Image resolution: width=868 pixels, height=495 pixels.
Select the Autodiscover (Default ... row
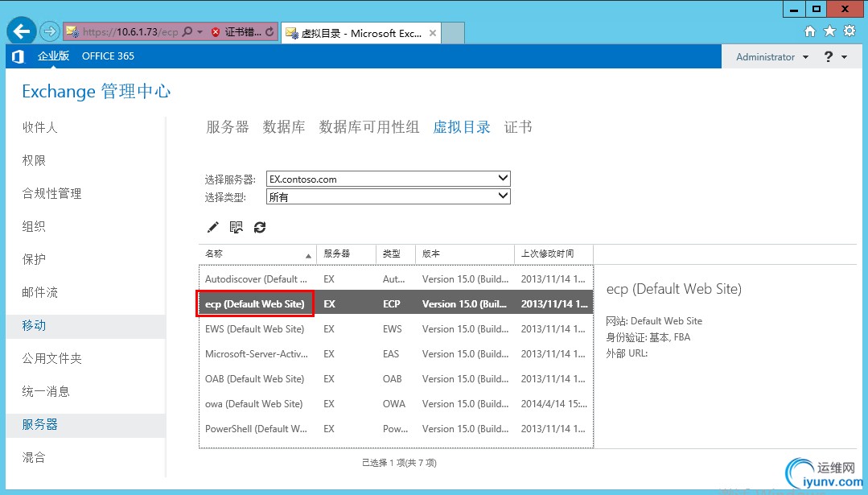397,279
